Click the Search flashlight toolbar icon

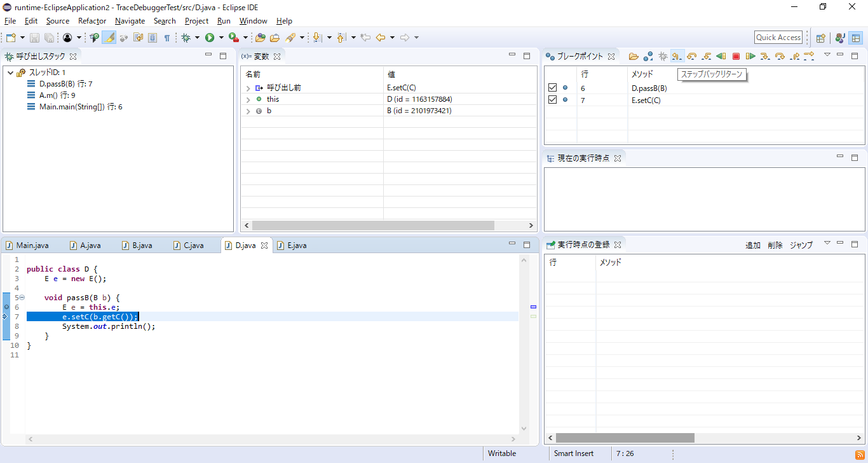coord(290,38)
